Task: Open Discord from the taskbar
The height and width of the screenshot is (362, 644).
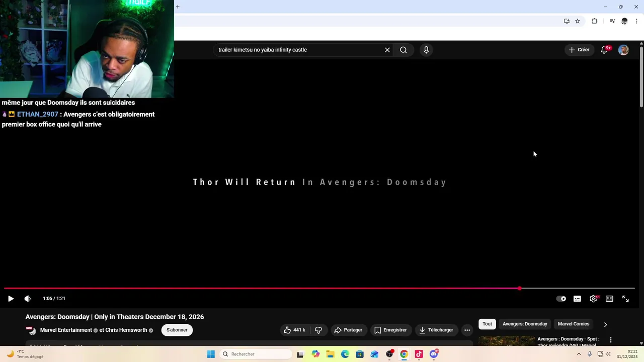Action: coord(434,354)
